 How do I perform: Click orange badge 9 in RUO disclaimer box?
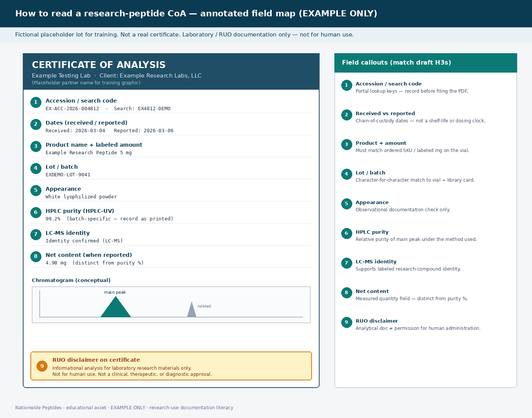click(42, 366)
